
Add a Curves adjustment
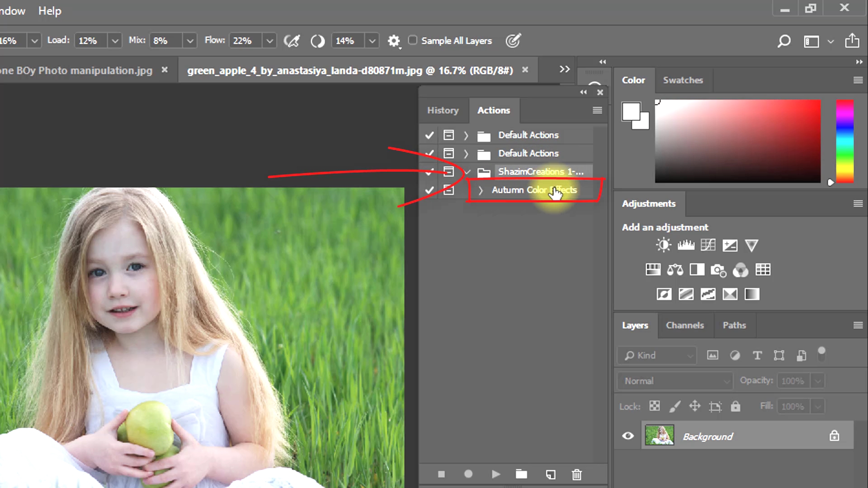708,245
